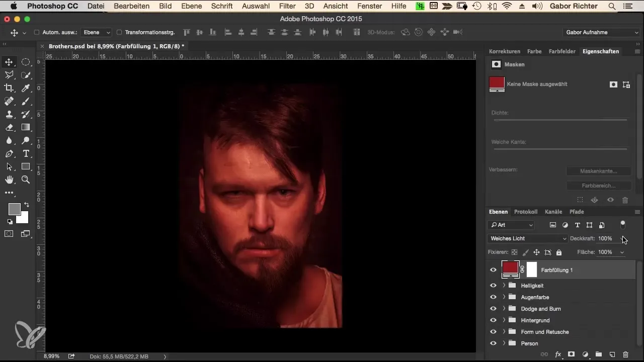
Task: Select the History Brush tool
Action: tap(26, 115)
